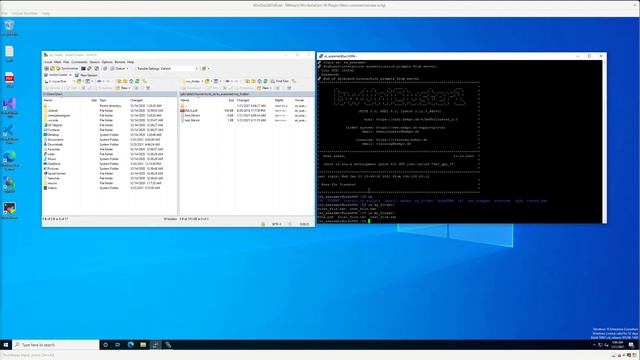Select the Videos folder in local panel
The height and width of the screenshot is (360, 640).
click(51, 188)
